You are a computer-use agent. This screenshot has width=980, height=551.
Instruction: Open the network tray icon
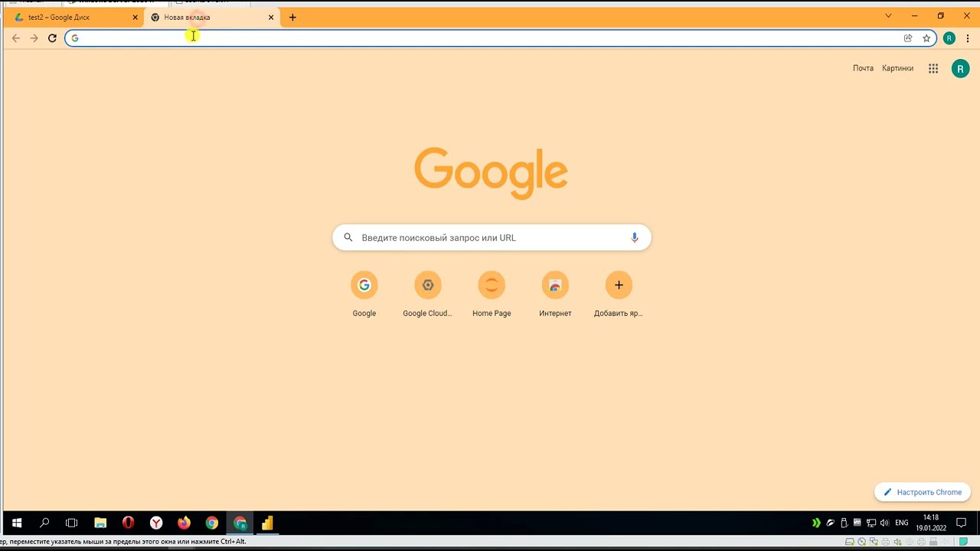coord(871,523)
